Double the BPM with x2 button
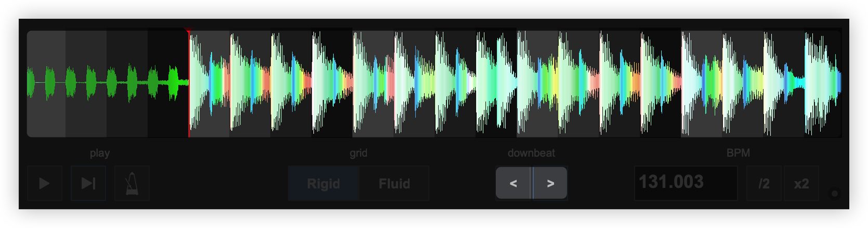 pos(801,183)
